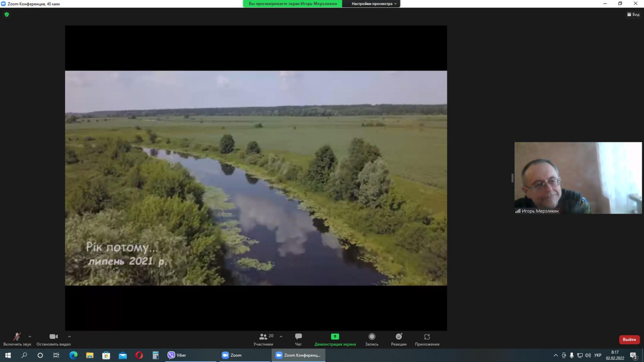Image resolution: width=644 pixels, height=362 pixels.
Task: Open the view settings menu at top
Action: pos(374,4)
